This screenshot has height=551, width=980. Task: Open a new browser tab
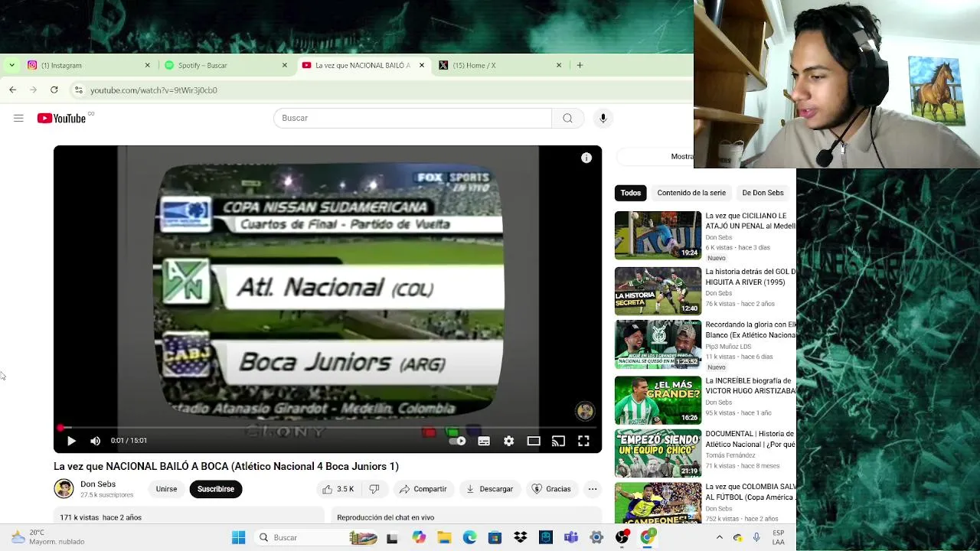click(580, 65)
